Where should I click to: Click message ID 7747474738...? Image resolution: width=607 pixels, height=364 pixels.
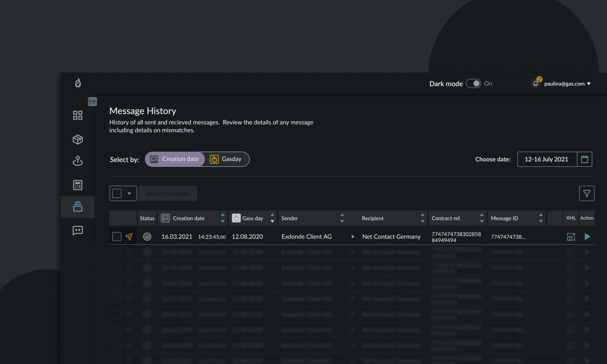tap(508, 237)
